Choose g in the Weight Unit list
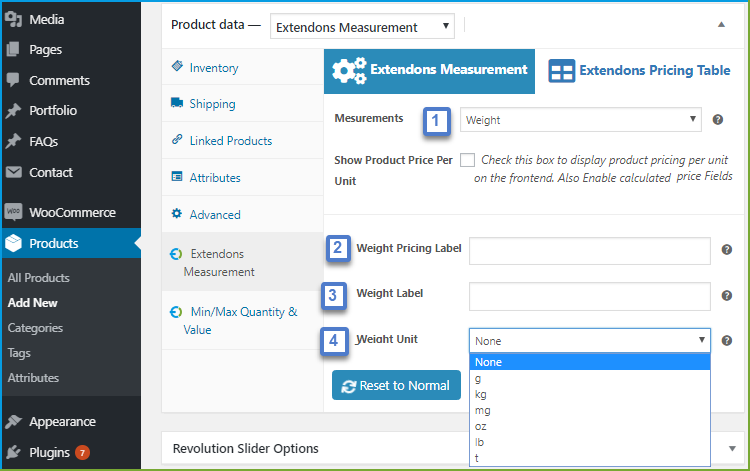 click(590, 378)
